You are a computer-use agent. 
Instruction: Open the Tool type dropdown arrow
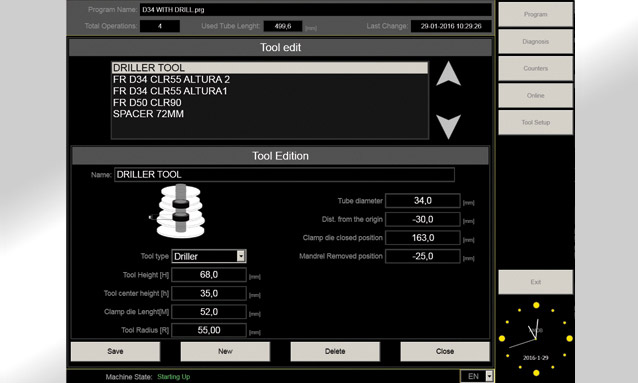tap(241, 256)
